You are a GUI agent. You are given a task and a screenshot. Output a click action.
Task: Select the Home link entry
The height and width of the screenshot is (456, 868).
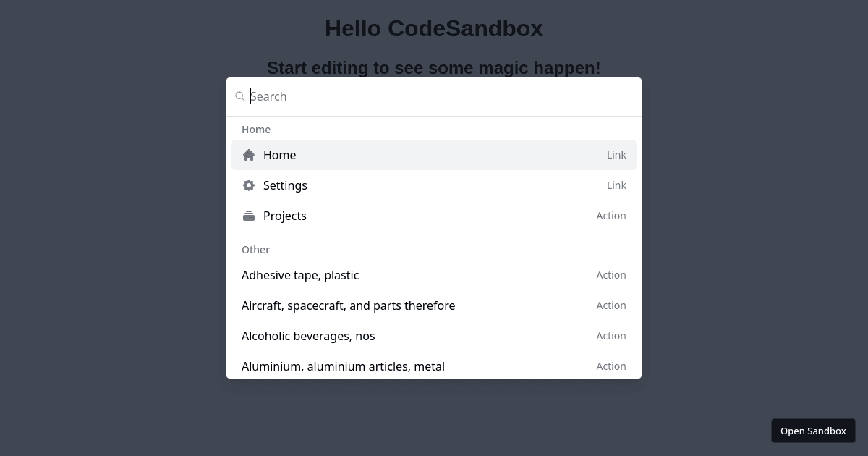434,155
